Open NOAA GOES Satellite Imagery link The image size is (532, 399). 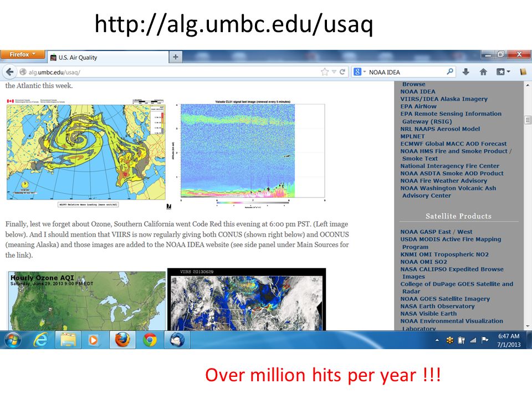tap(445, 299)
